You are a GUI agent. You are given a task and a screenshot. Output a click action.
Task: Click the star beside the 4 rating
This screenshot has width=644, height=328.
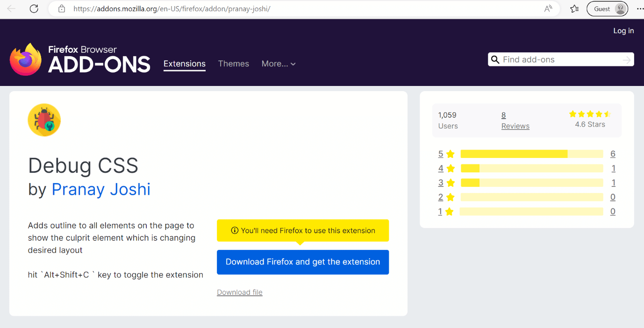pyautogui.click(x=451, y=169)
